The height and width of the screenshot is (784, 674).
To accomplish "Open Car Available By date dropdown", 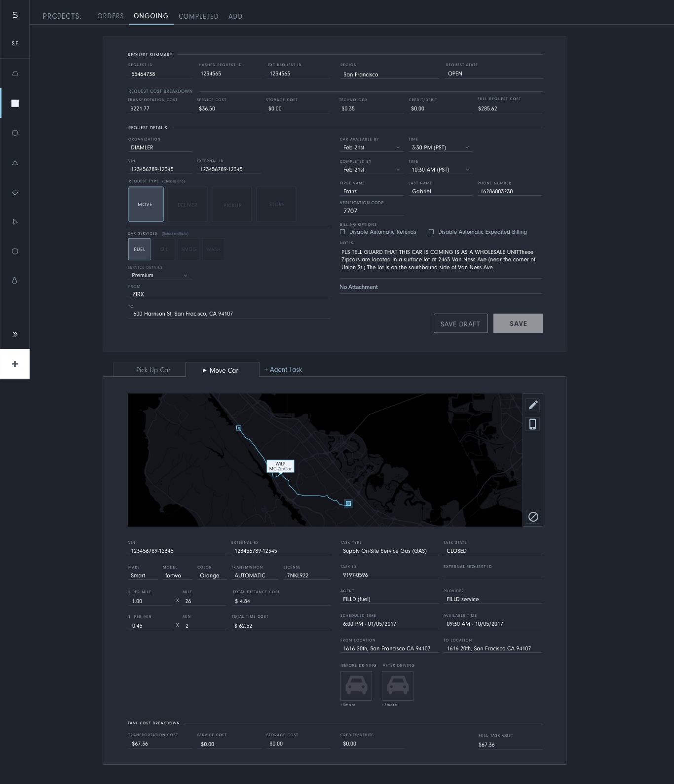I will tap(372, 147).
